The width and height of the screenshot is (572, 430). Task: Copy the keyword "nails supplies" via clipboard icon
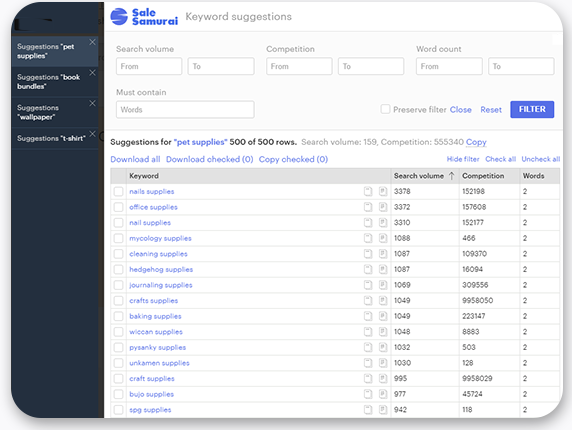click(368, 191)
